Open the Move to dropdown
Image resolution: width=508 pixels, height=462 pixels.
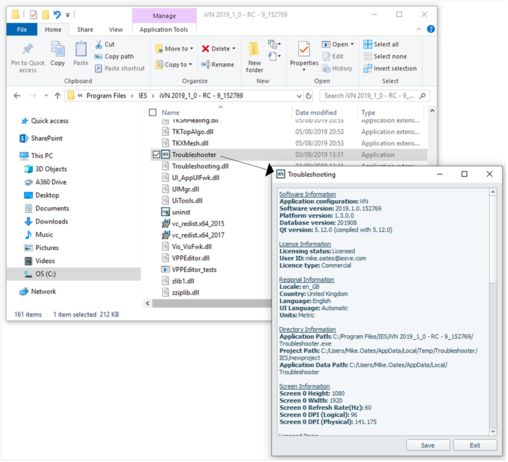click(x=174, y=49)
